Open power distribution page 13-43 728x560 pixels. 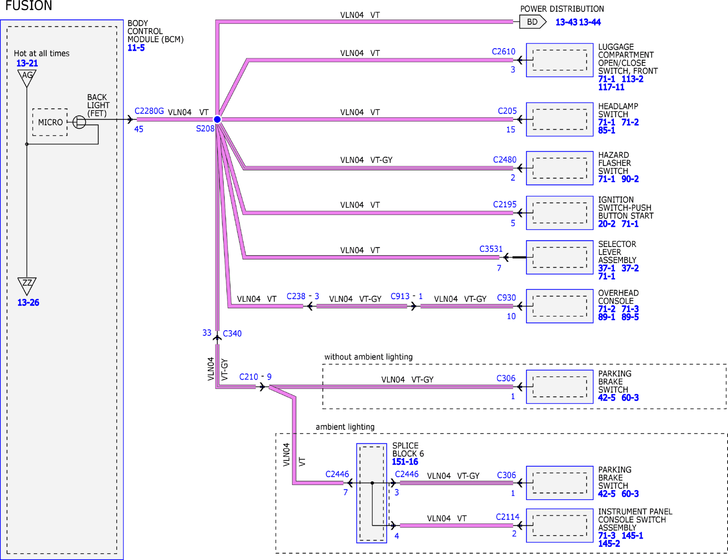click(x=566, y=22)
